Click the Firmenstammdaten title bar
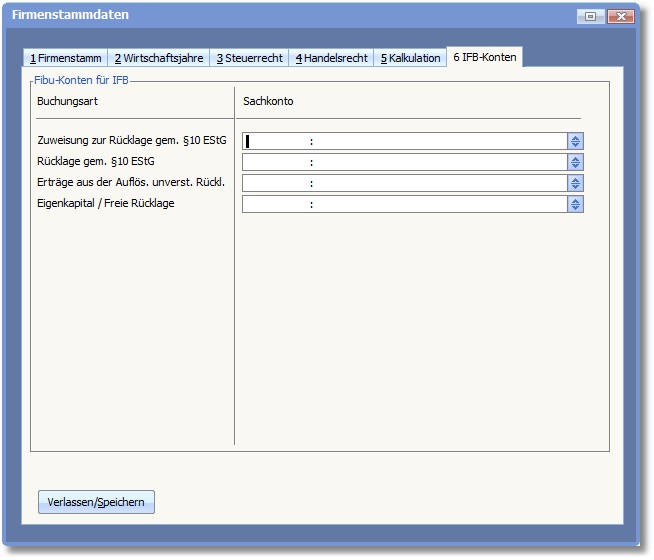654x560 pixels. coord(300,16)
